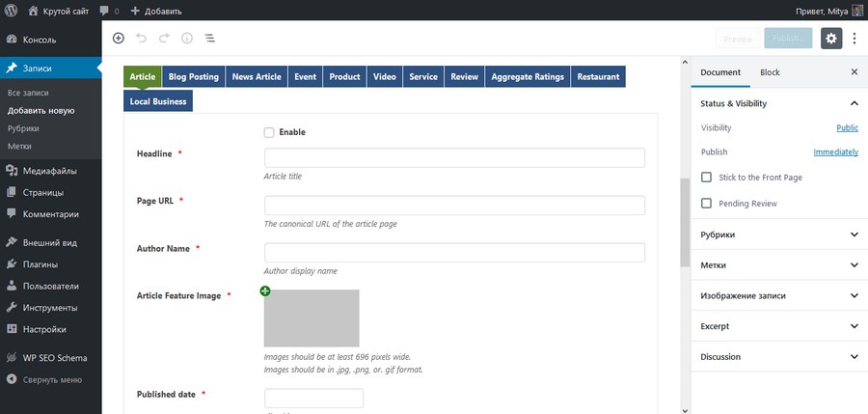
Task: Collapse the Status & Visibility section
Action: click(854, 103)
